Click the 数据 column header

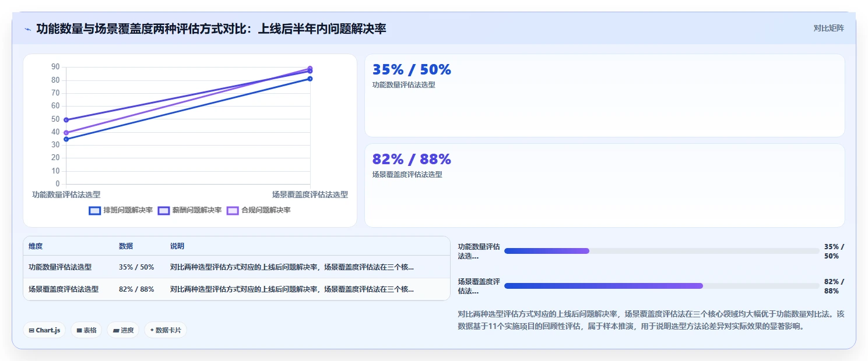tap(126, 246)
